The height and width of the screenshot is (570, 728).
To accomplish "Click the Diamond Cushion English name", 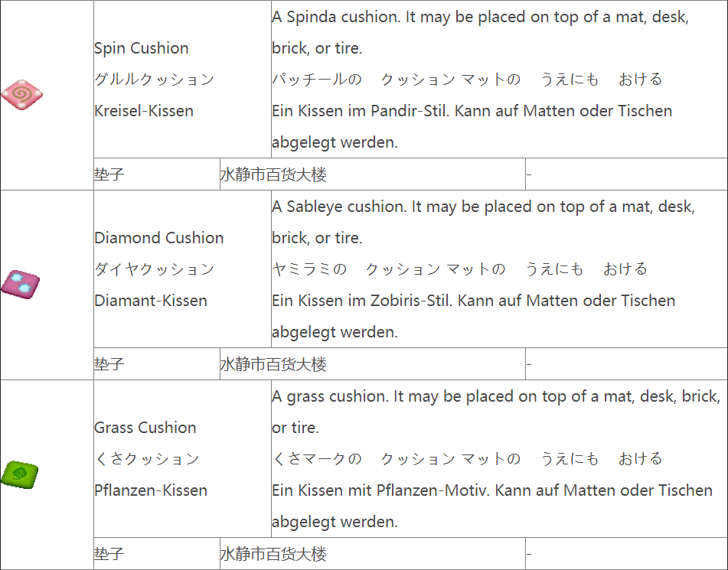I will [x=158, y=238].
